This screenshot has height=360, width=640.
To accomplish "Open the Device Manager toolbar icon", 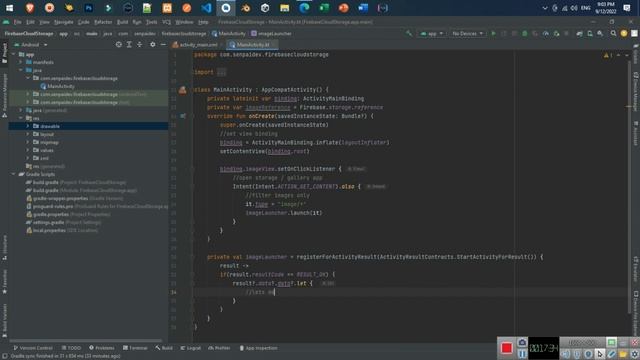I will coord(590,33).
